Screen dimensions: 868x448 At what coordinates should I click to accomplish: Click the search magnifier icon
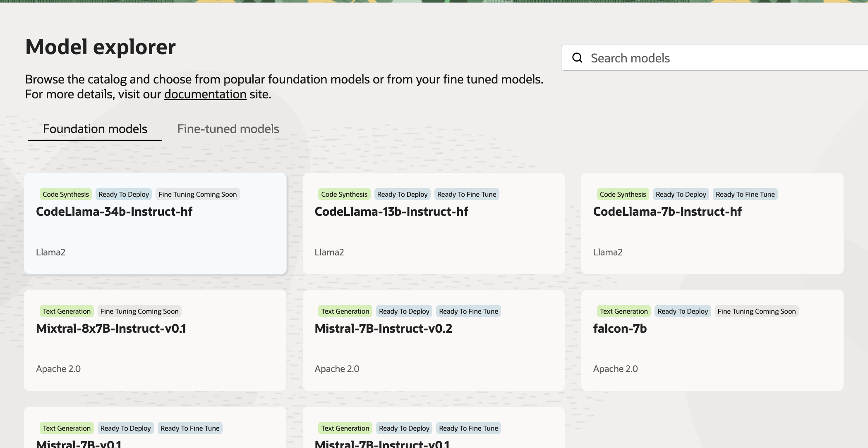577,58
